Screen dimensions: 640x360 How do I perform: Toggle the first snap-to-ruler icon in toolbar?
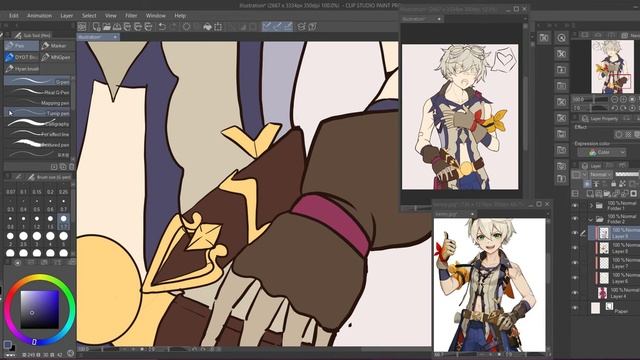[x=267, y=27]
